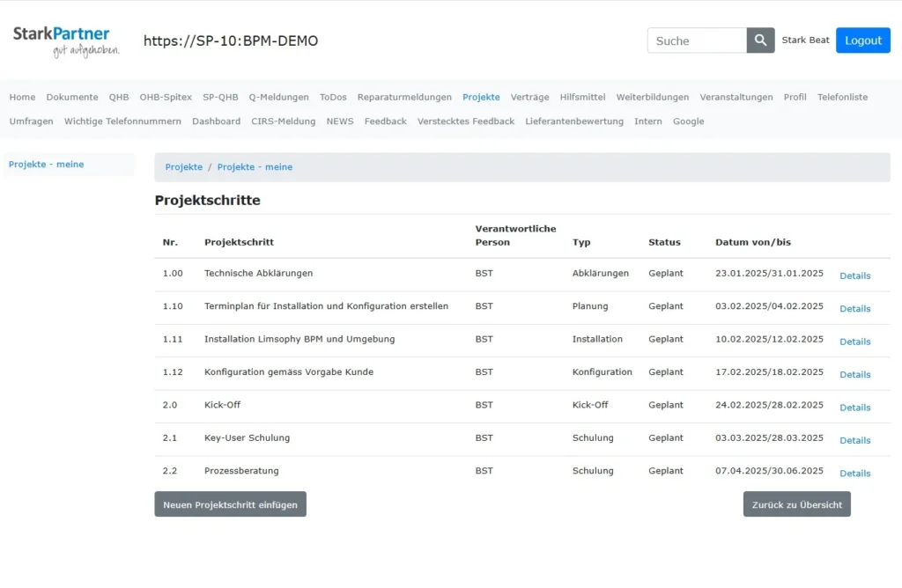This screenshot has height=588, width=902.
Task: View Details for Prozessberatung
Action: coord(854,473)
